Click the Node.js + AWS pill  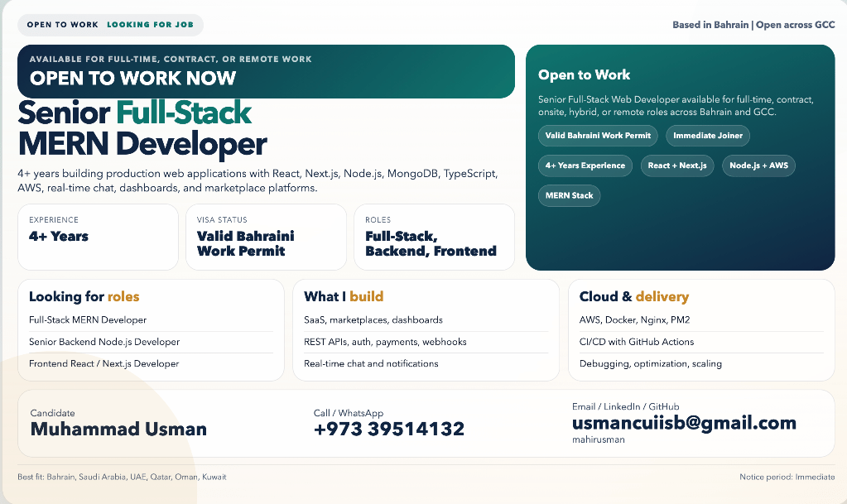click(x=758, y=166)
